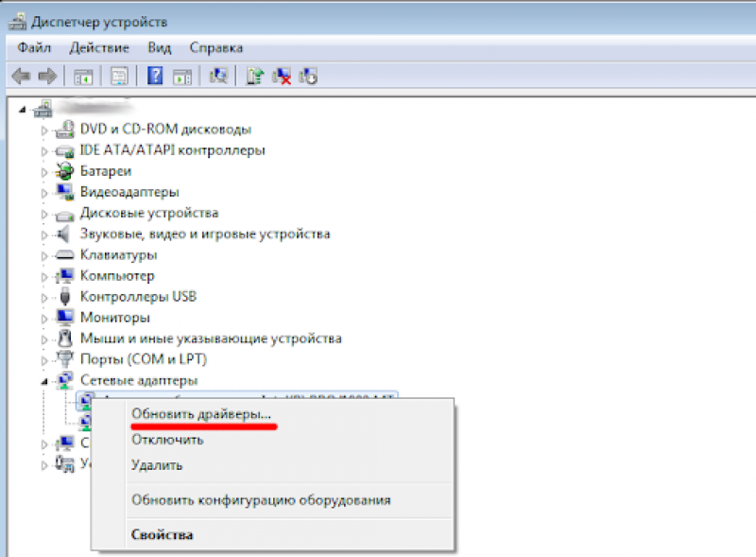Select the Контроллеры USB text label
This screenshot has height=557, width=756.
[138, 296]
